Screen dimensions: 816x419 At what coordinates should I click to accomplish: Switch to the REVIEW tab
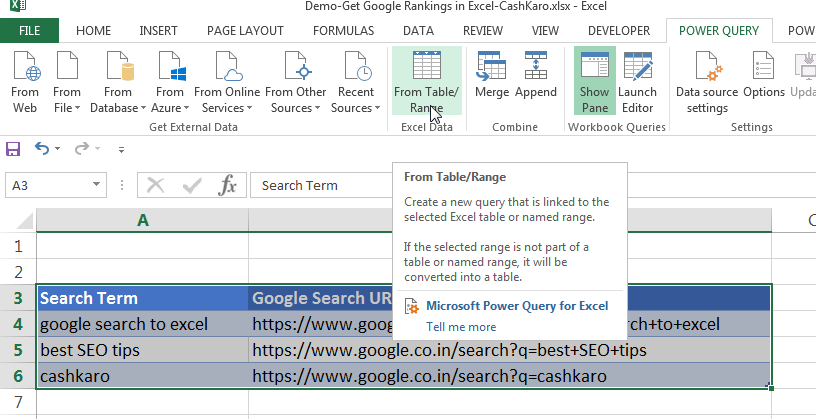tap(483, 31)
